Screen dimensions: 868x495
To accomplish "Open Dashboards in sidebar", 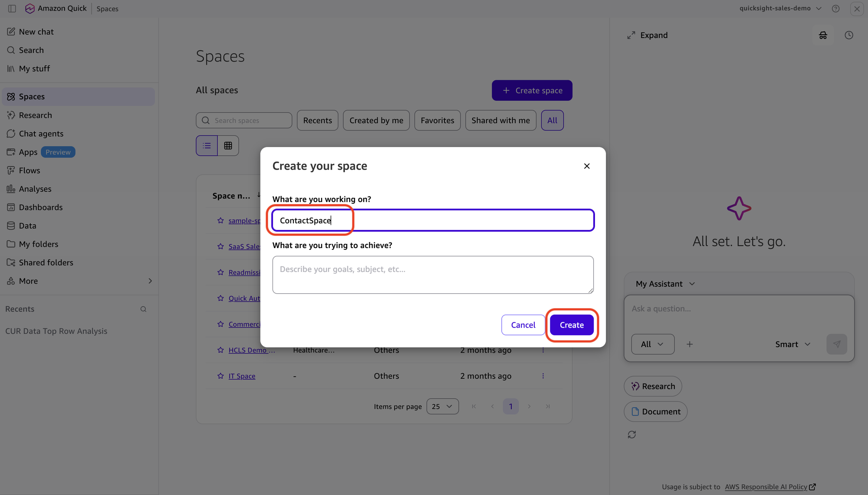I will [x=40, y=207].
